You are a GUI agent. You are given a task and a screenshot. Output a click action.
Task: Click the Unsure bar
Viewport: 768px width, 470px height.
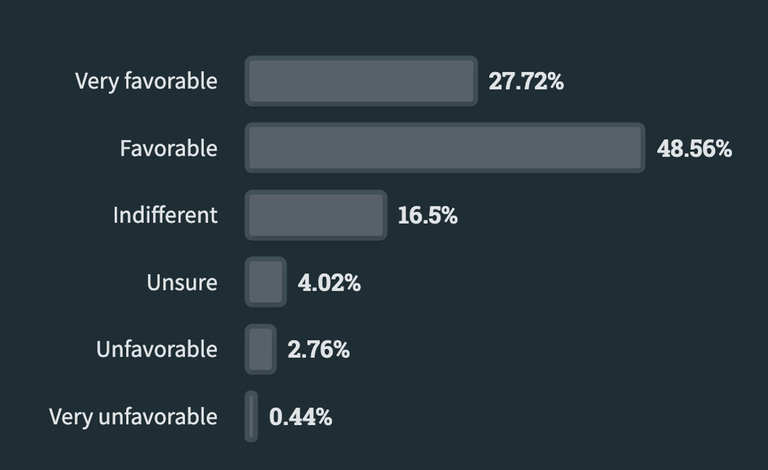(265, 282)
